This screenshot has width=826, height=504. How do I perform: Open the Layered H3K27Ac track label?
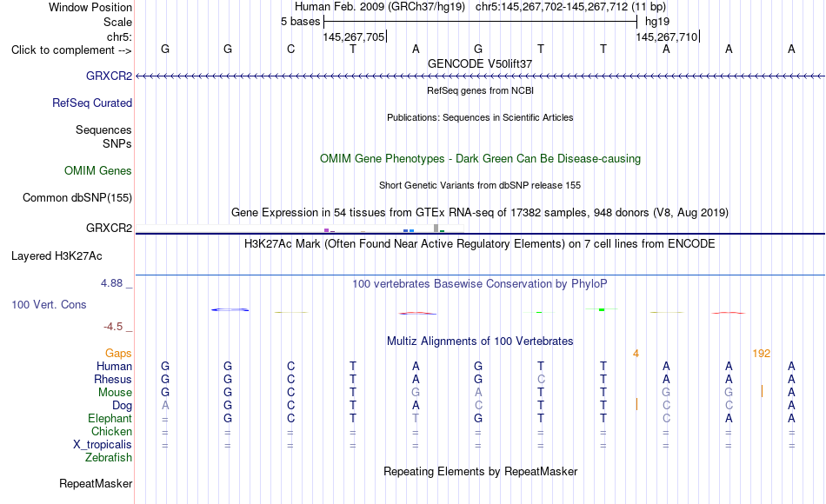(x=57, y=256)
